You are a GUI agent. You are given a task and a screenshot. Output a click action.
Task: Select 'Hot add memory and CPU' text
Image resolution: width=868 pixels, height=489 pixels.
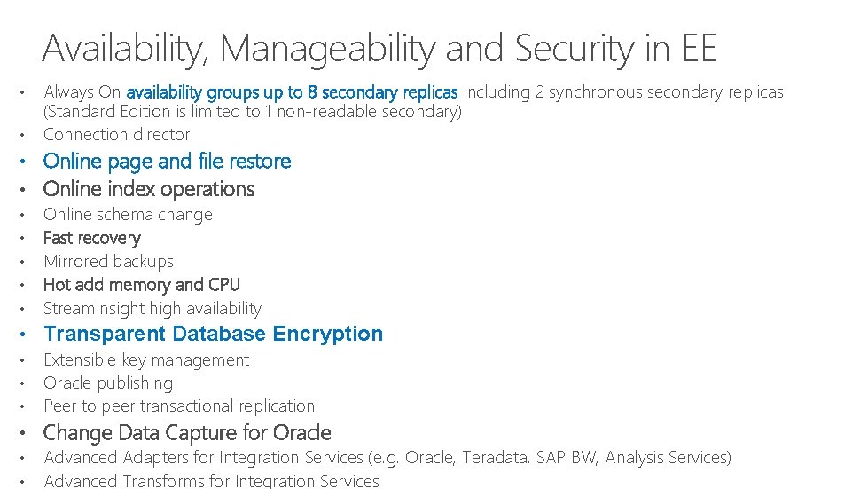[x=141, y=285]
